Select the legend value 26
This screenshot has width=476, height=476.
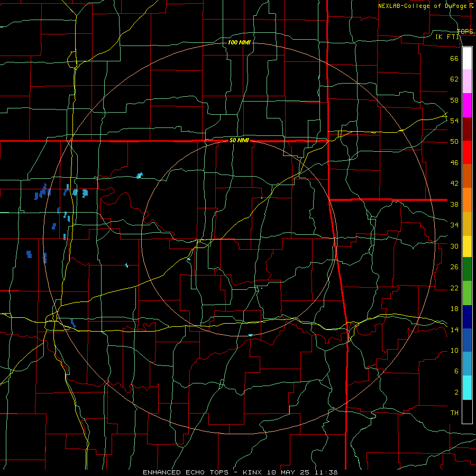454,267
